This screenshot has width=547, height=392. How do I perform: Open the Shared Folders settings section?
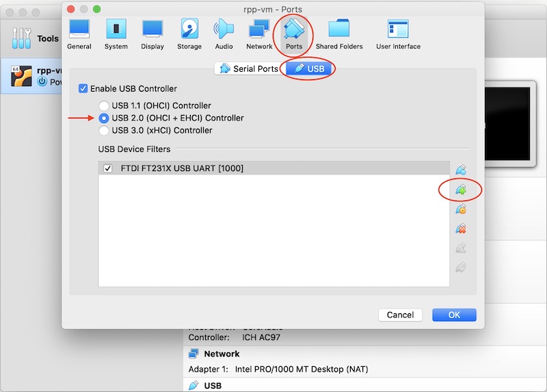click(x=339, y=34)
